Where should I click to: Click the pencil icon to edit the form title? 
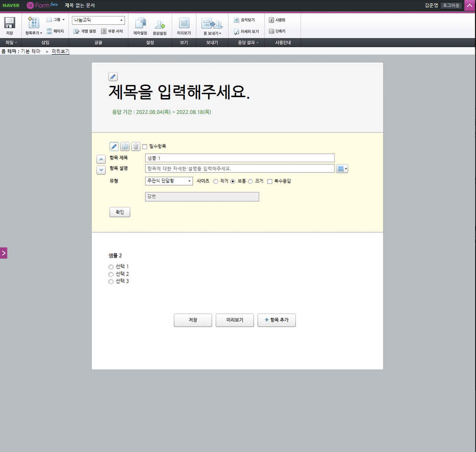(x=113, y=77)
